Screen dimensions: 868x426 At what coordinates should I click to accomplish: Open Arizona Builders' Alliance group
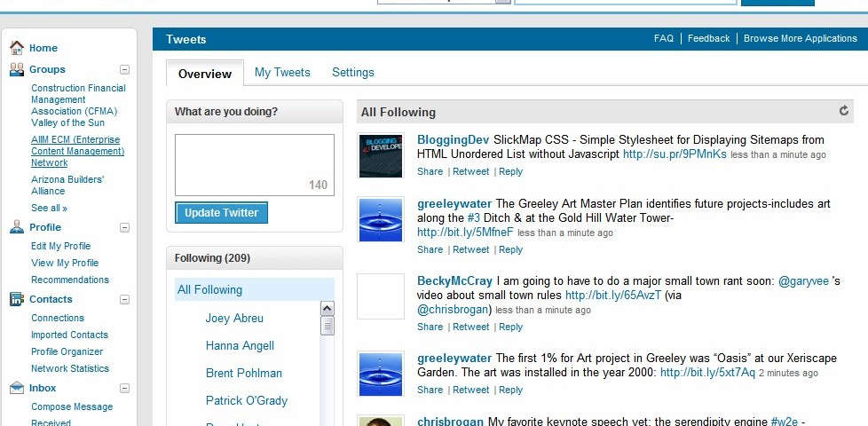point(67,185)
